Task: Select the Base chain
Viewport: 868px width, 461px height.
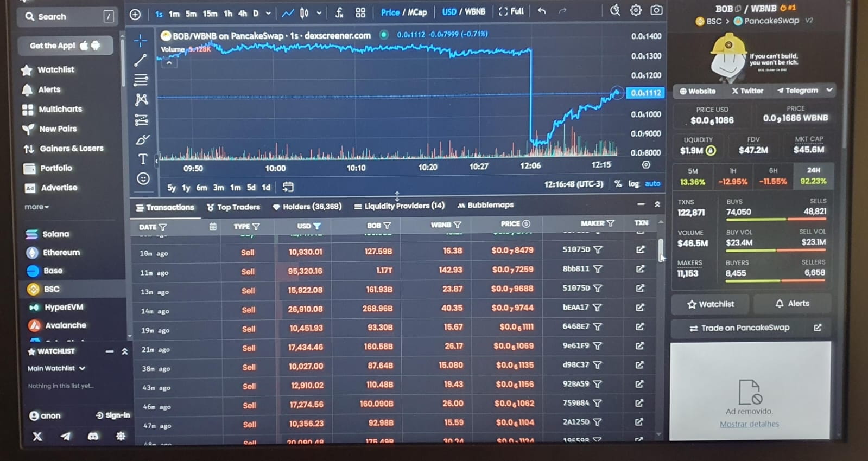Action: pyautogui.click(x=45, y=271)
